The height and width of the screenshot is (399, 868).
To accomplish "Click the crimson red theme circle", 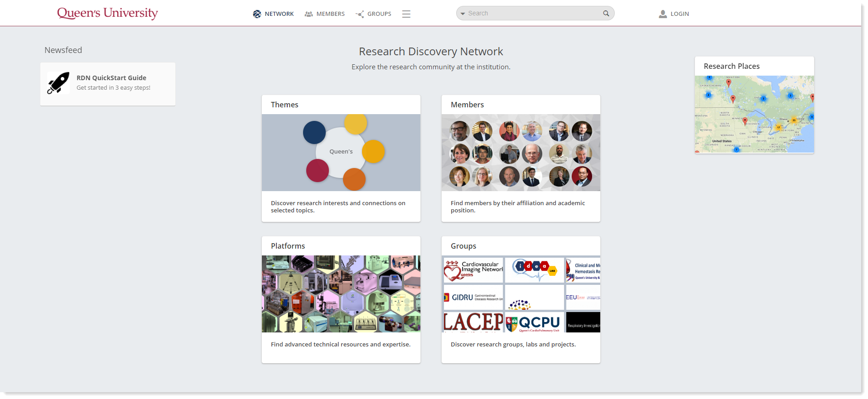I will tap(318, 170).
